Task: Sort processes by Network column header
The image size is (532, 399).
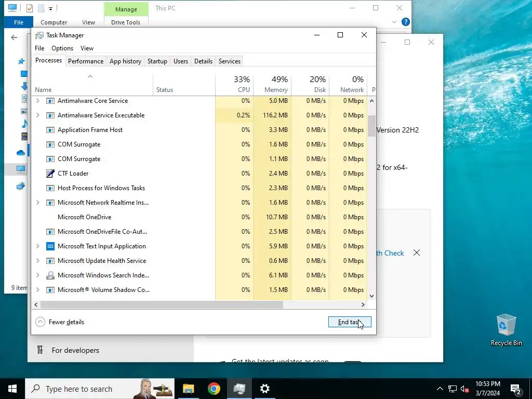Action: [348, 84]
